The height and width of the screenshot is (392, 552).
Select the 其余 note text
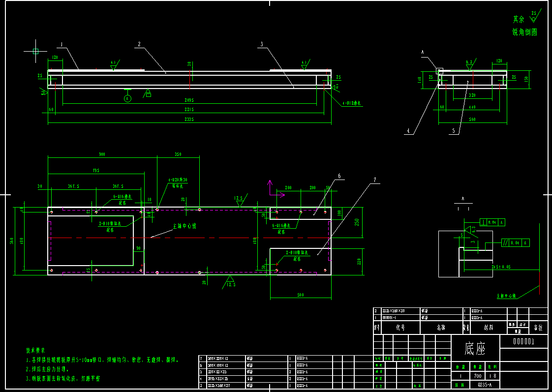[x=518, y=19]
